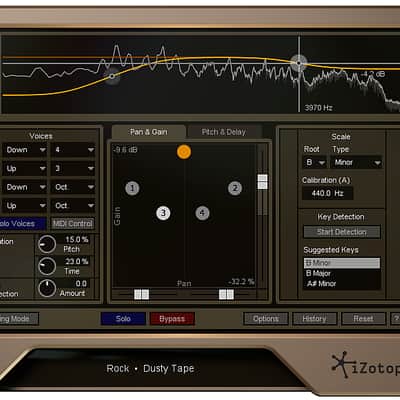The width and height of the screenshot is (400, 400).
Task: Open the Options button
Action: click(x=266, y=319)
